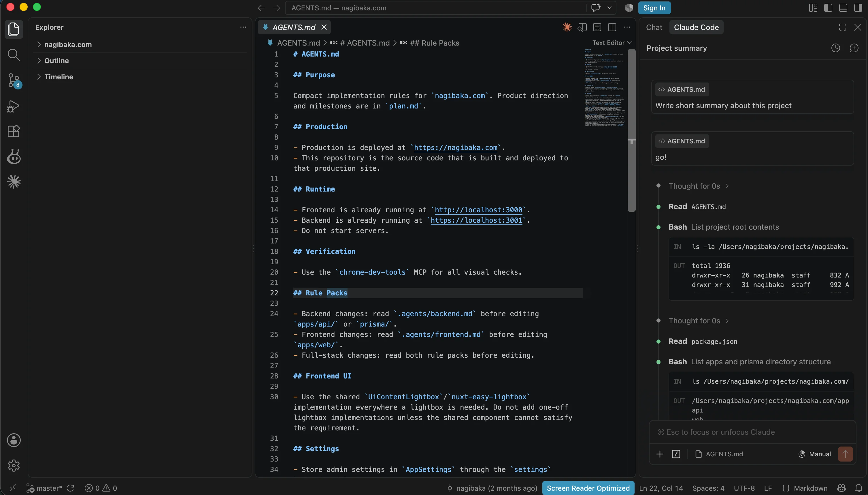Click the '## Rule Packs' breadcrumb
Screen dimensions: 868x495
coord(430,43)
